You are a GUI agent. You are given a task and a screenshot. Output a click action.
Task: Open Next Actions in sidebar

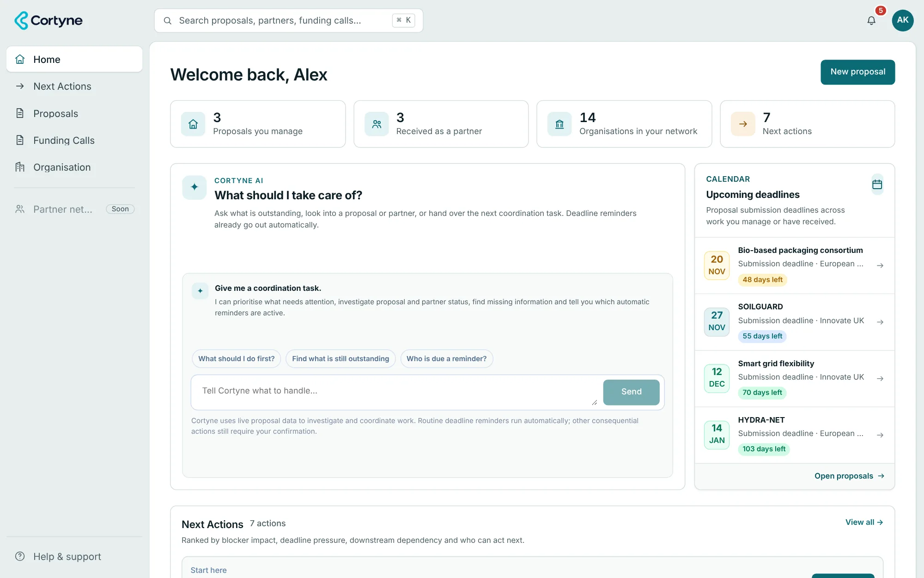(x=74, y=86)
